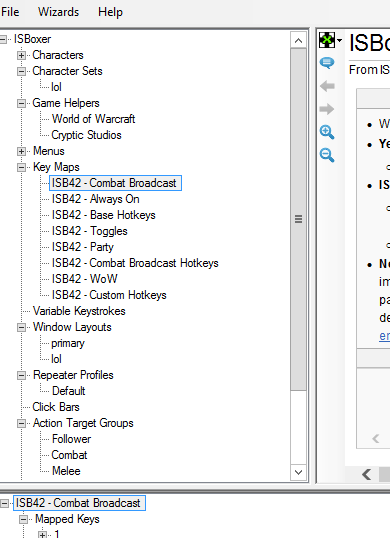This screenshot has width=390, height=538.
Task: Select Melee action target group
Action: (66, 471)
